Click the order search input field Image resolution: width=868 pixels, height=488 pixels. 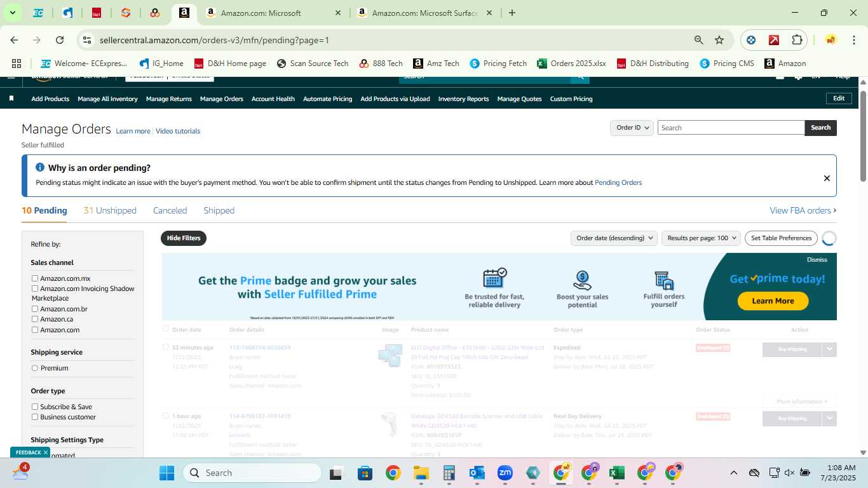[731, 128]
